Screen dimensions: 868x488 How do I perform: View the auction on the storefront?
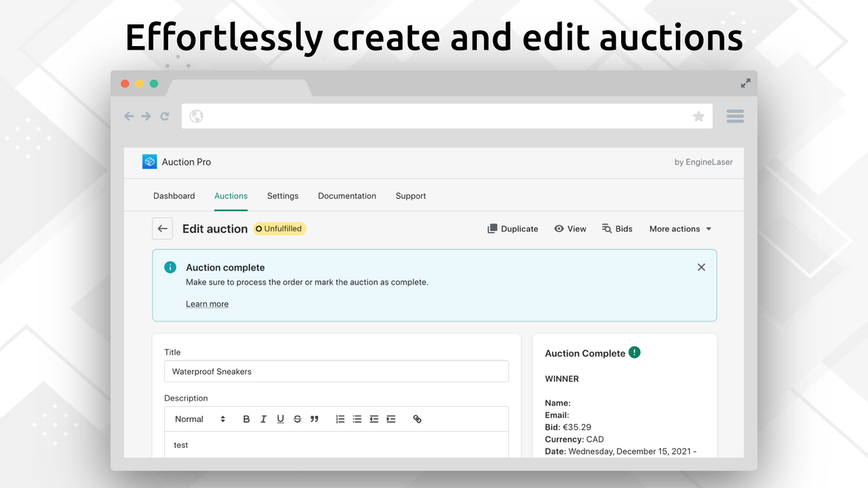pyautogui.click(x=570, y=228)
